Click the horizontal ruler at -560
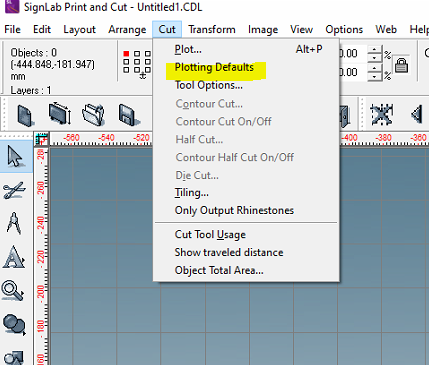This screenshot has height=365, width=429. (x=71, y=138)
